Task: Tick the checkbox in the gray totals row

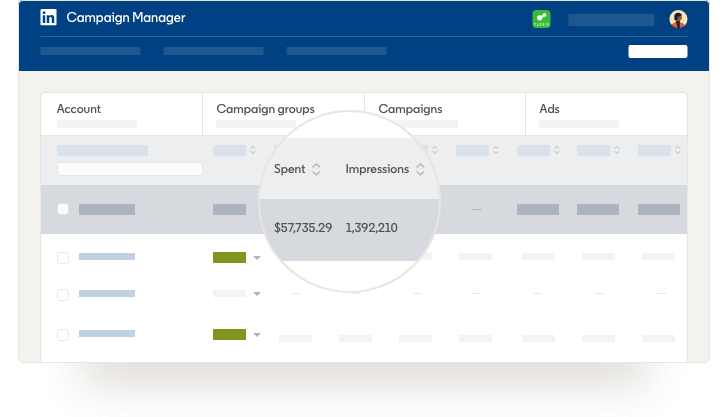Action: coord(63,209)
